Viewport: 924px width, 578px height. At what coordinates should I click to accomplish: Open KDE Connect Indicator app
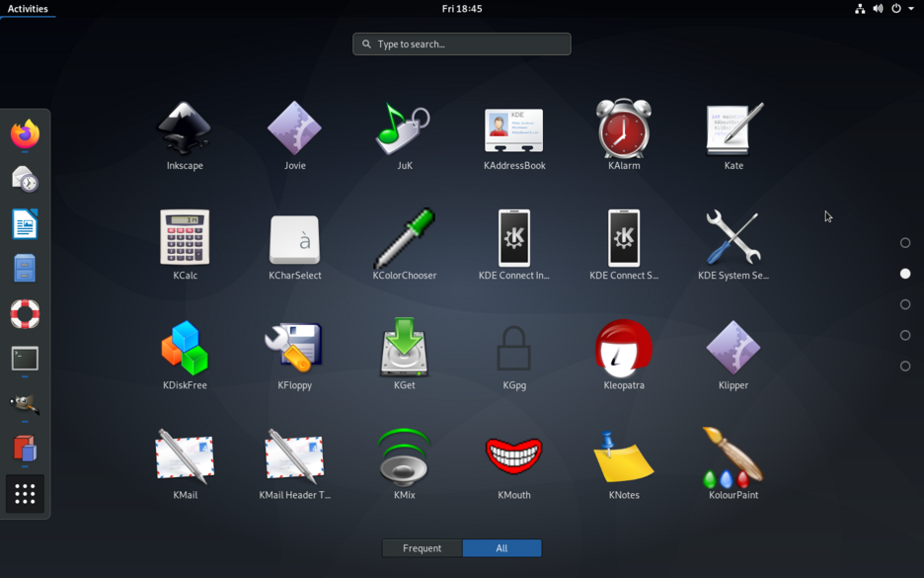point(514,245)
